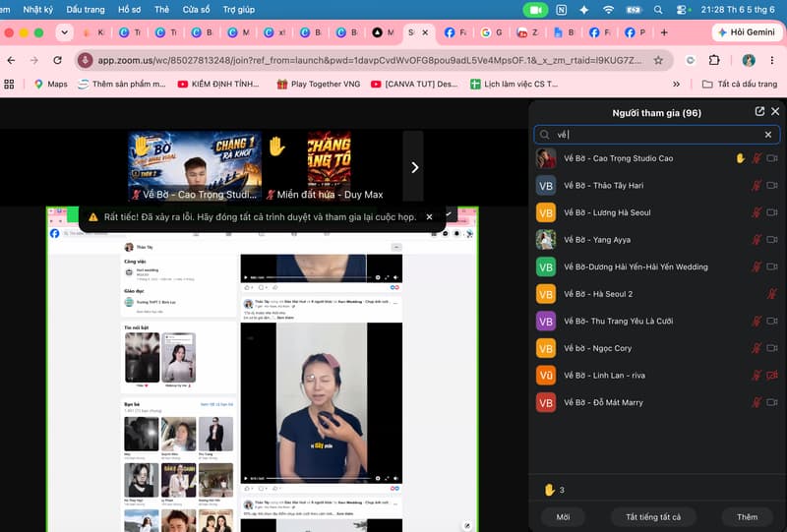Viewport: 787px width, 532px height.
Task: Toggle microphone for Thu Trang Yêu Là Cưới
Action: pyautogui.click(x=757, y=322)
